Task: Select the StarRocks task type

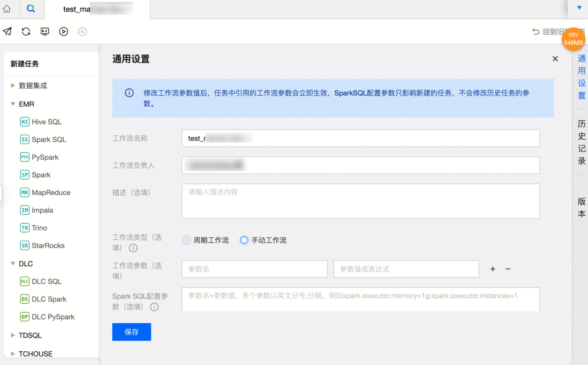Action: click(x=48, y=245)
